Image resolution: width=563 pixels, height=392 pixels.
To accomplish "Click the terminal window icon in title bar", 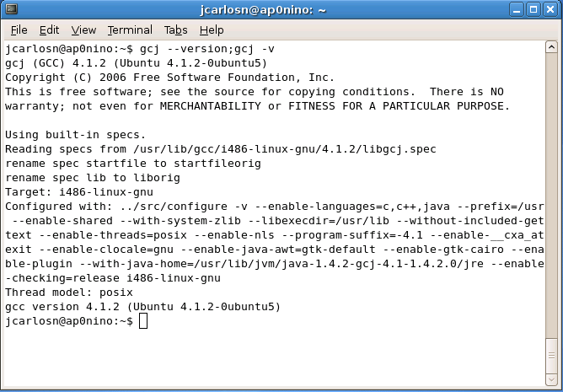I will click(x=12, y=9).
